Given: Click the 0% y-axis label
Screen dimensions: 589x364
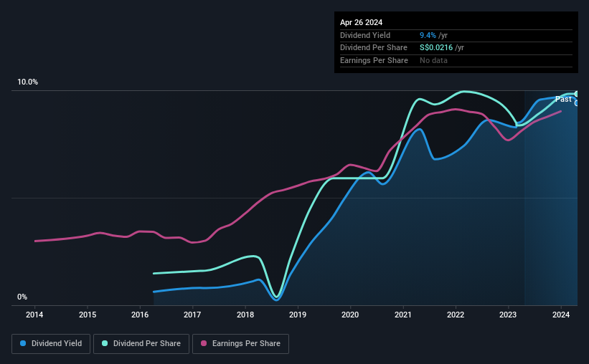Looking at the screenshot, I should (x=22, y=297).
